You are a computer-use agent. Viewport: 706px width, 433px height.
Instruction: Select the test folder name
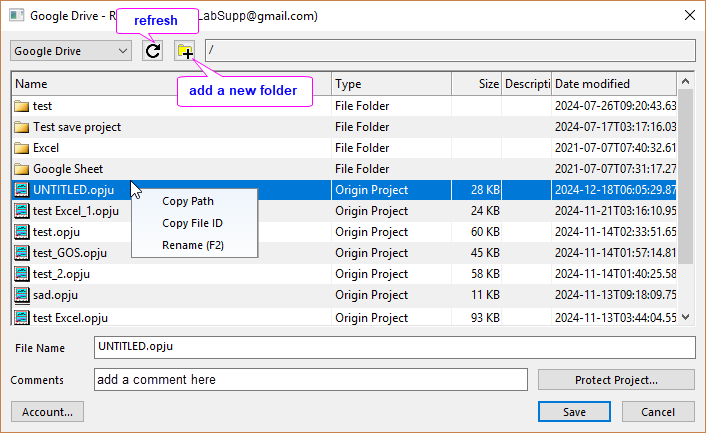(x=42, y=106)
